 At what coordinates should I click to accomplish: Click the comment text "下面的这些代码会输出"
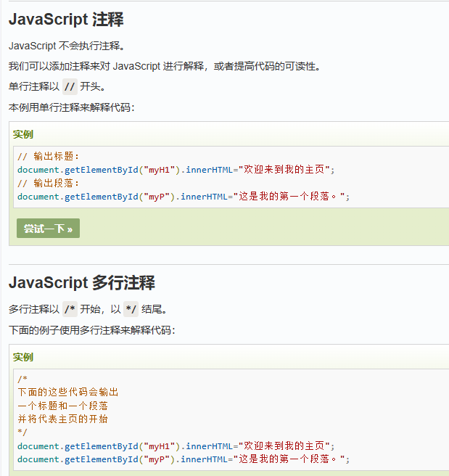pos(68,392)
